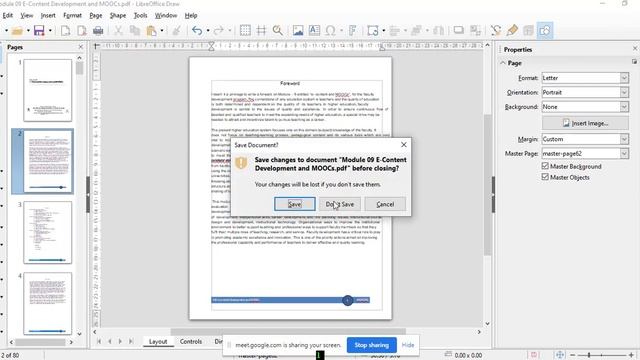The height and width of the screenshot is (360, 640).
Task: Open the Master Page dropdown
Action: pos(585,153)
